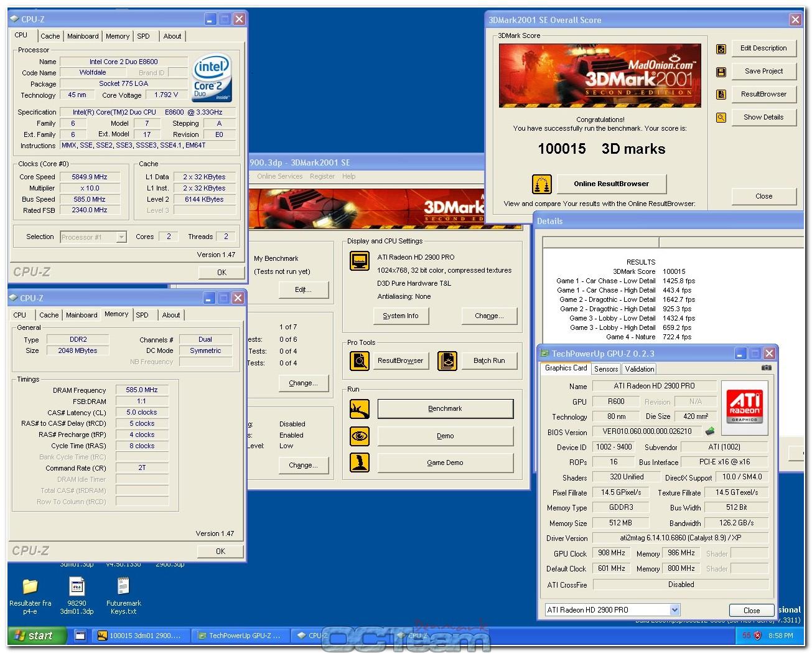Click the Benchmark button

click(446, 409)
